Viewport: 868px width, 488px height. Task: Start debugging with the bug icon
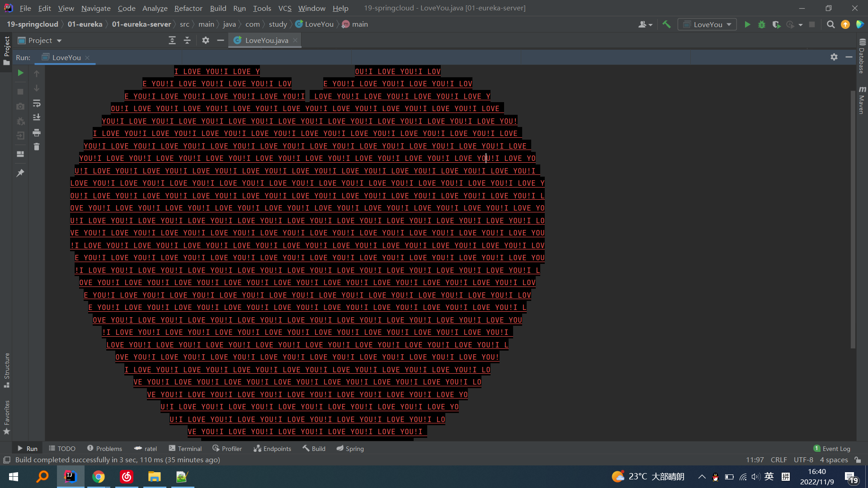pos(762,24)
